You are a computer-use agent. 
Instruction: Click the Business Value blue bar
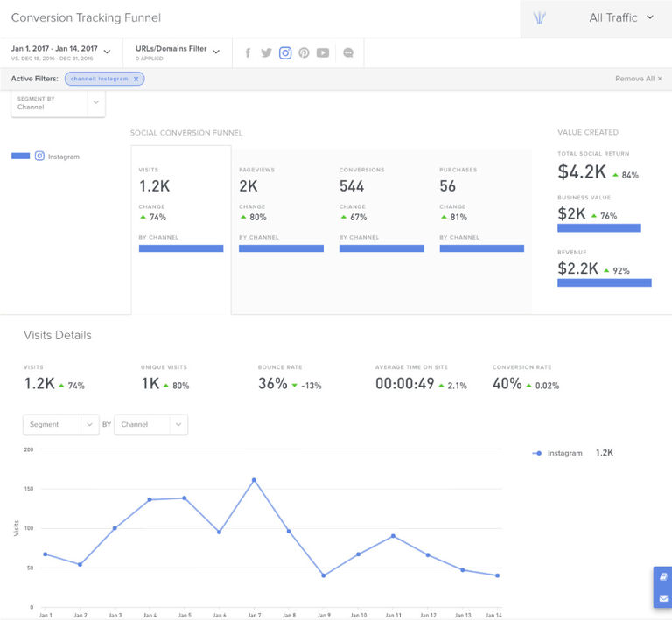(598, 227)
